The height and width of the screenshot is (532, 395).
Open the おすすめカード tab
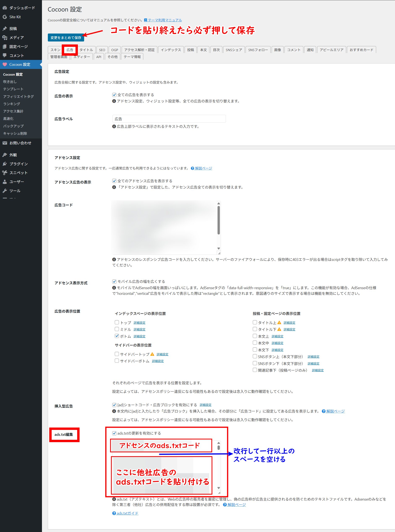[361, 50]
